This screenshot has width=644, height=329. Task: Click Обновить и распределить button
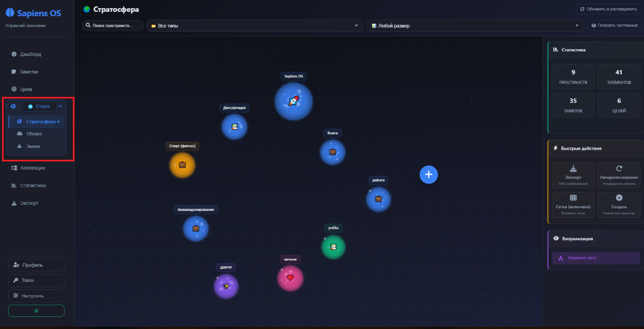pos(608,9)
